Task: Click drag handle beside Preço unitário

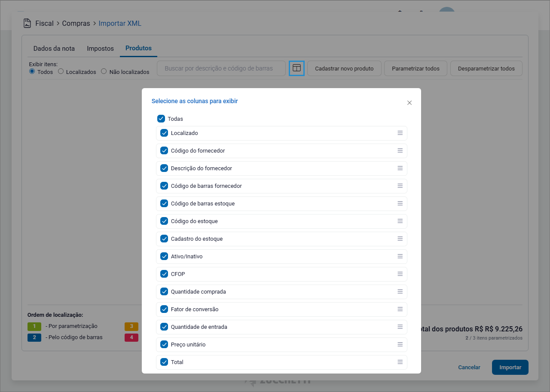Action: click(x=400, y=344)
